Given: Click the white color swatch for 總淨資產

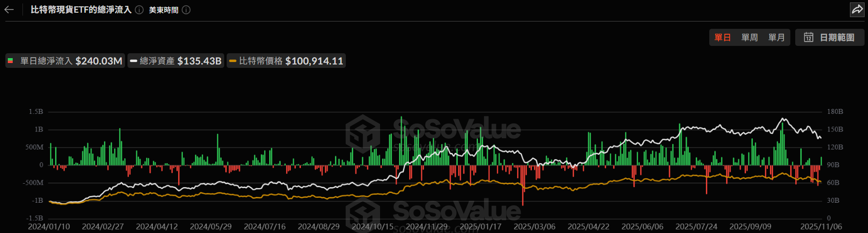Looking at the screenshot, I should (x=133, y=61).
